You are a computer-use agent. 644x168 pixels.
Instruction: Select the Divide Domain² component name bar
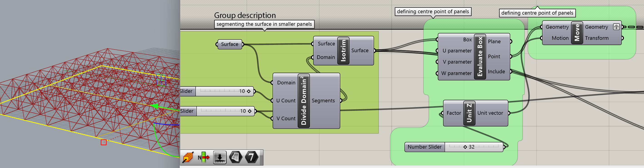(304, 101)
